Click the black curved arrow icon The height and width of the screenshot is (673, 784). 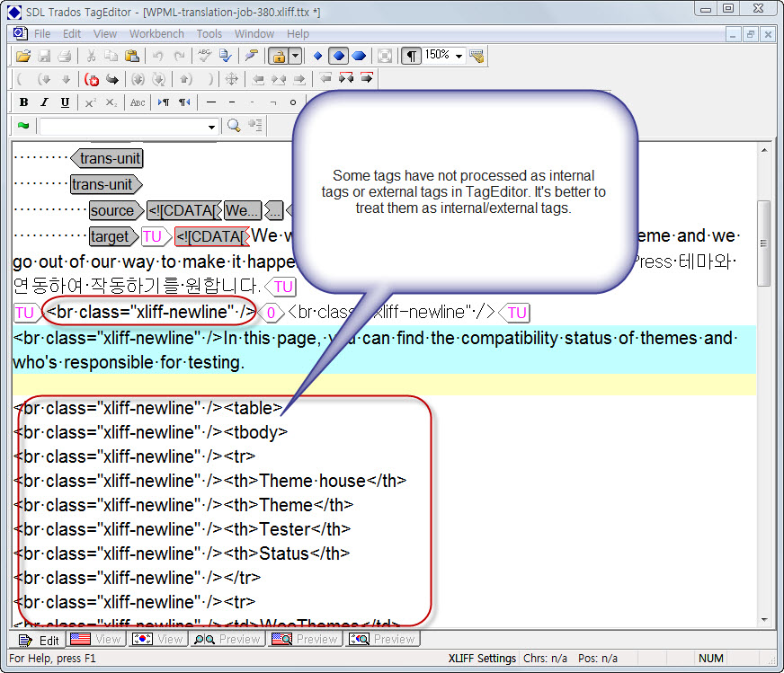pyautogui.click(x=112, y=79)
